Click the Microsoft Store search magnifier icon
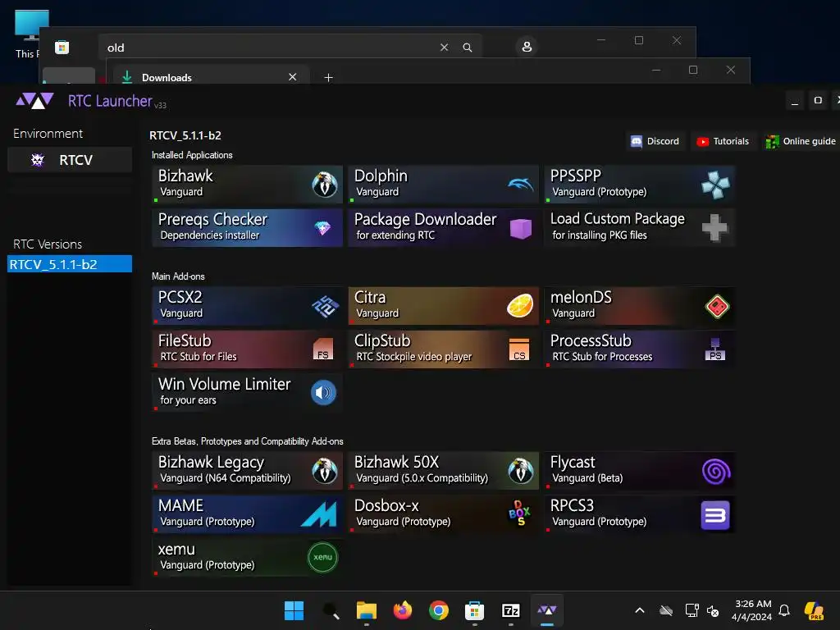 [467, 48]
